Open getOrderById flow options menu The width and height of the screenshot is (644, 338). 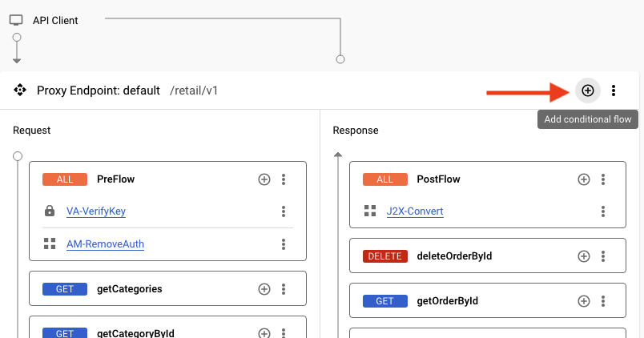coord(604,301)
